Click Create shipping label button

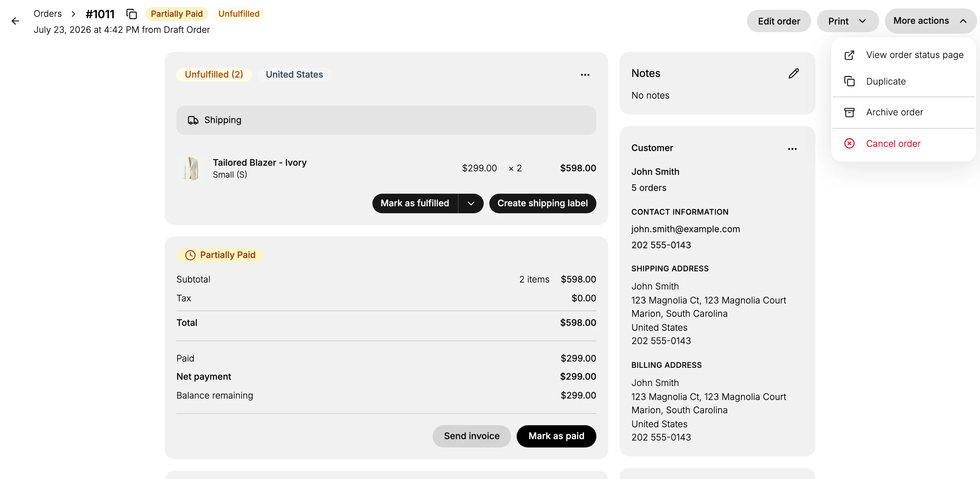[542, 203]
